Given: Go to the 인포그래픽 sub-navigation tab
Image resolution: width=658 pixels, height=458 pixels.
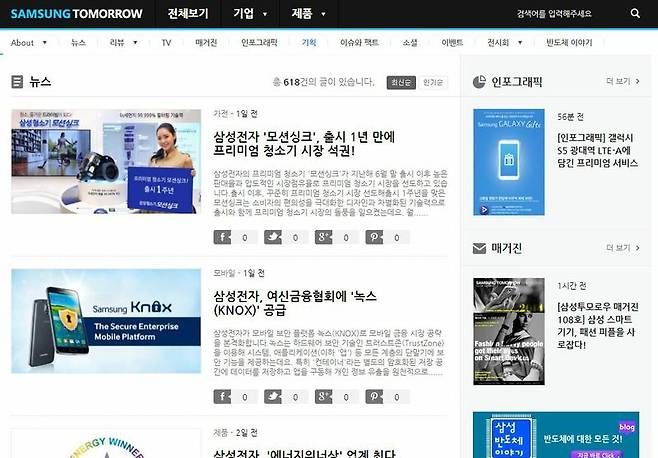Looking at the screenshot, I should click(x=259, y=43).
